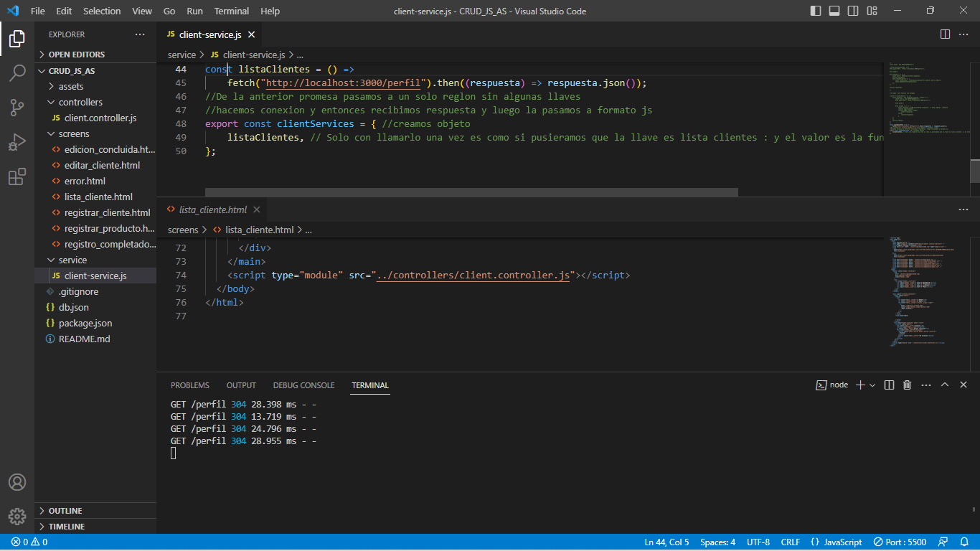The height and width of the screenshot is (551, 980).
Task: Open the Manage gear icon
Action: pos(17,517)
